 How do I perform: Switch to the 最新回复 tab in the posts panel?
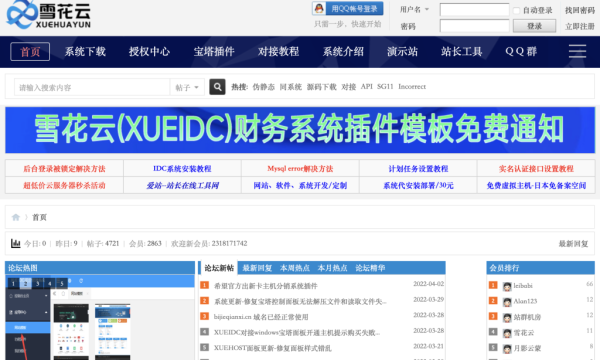(x=257, y=268)
